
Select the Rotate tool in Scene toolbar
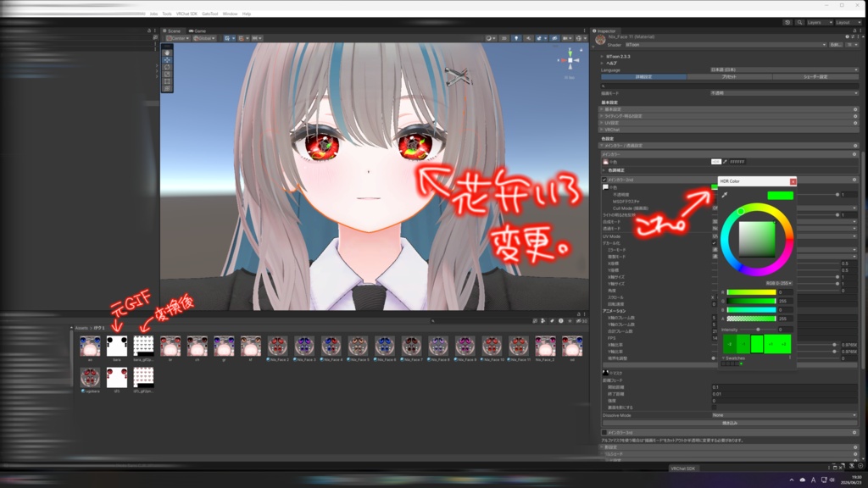coord(167,68)
